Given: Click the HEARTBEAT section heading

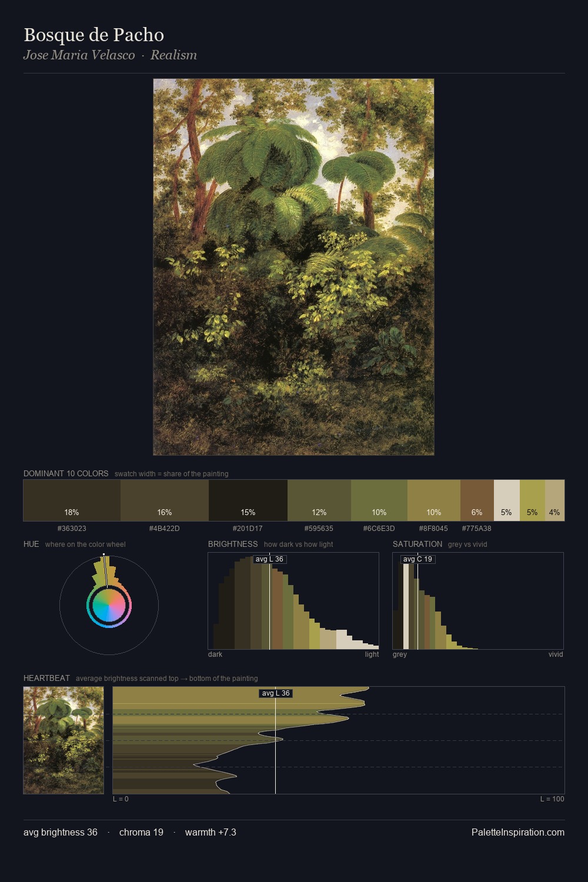Looking at the screenshot, I should tap(46, 678).
